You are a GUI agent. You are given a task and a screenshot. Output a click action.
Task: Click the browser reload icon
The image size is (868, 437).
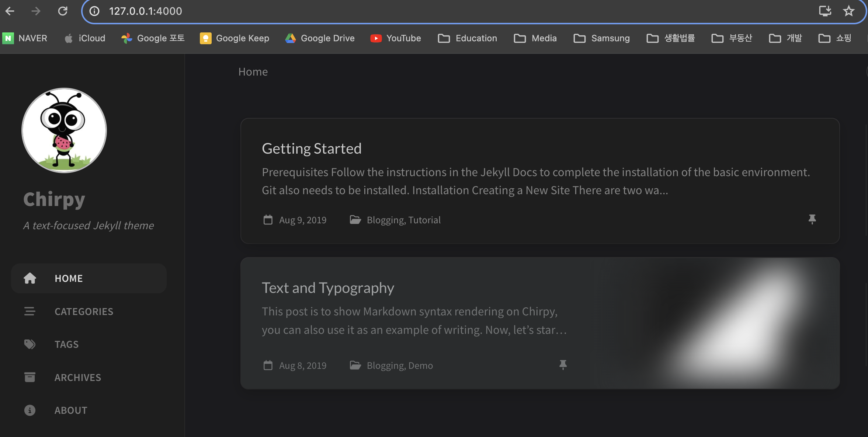click(x=63, y=11)
